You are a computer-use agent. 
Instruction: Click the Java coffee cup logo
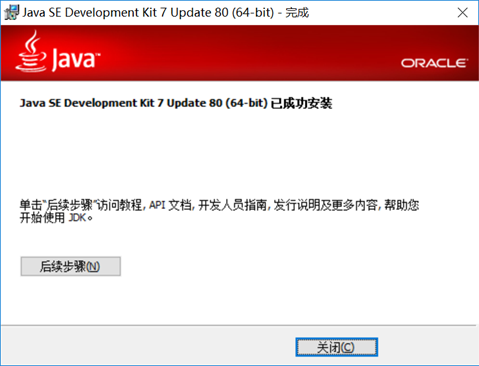click(31, 51)
